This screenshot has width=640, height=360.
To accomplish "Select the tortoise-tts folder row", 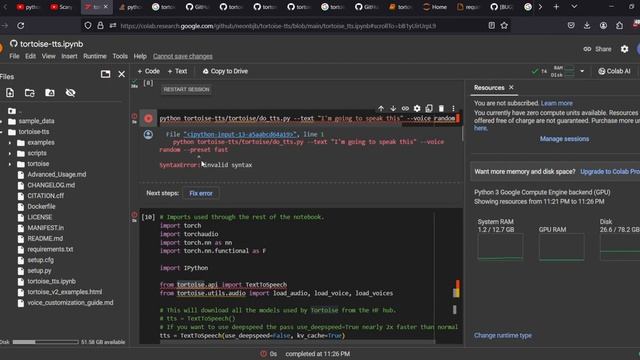I will click(34, 132).
